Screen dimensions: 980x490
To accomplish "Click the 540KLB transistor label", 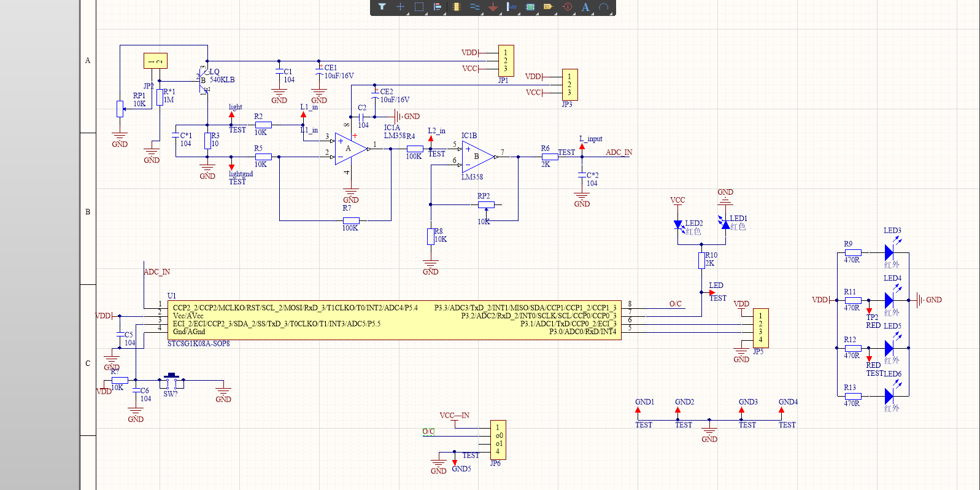I will [x=222, y=80].
